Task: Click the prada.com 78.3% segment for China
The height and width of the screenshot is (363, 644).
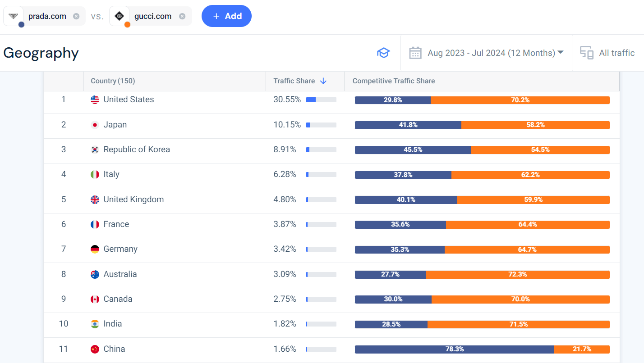Action: pos(455,349)
